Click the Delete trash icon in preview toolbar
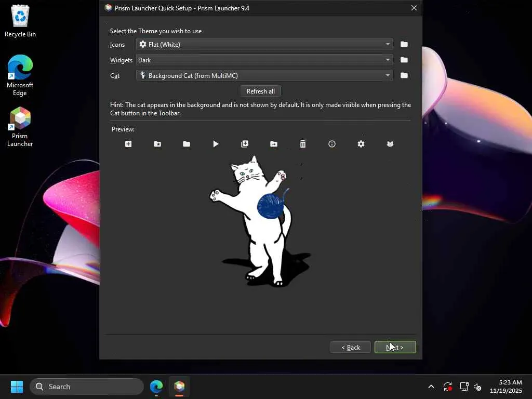Screen dimensions: 532x399 pos(303,144)
